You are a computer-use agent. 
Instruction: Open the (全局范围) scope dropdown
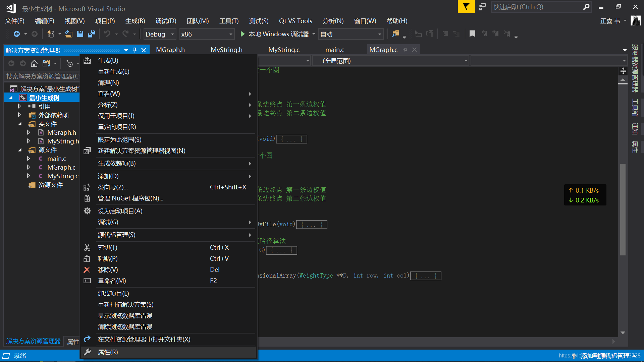[391, 61]
